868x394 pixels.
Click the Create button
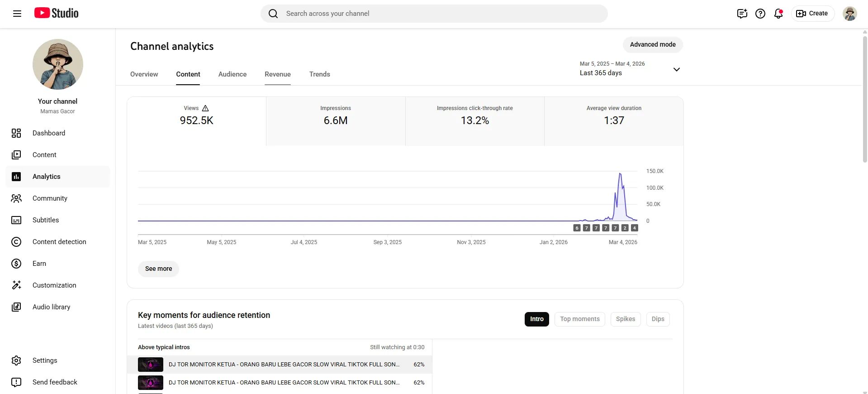point(813,14)
